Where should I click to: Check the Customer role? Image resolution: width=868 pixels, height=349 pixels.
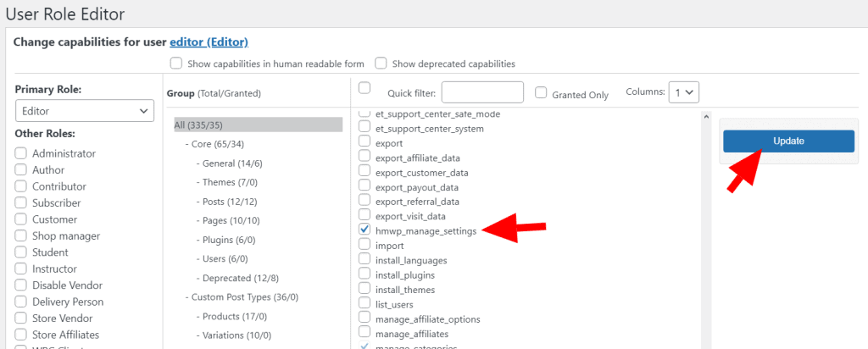coord(21,219)
